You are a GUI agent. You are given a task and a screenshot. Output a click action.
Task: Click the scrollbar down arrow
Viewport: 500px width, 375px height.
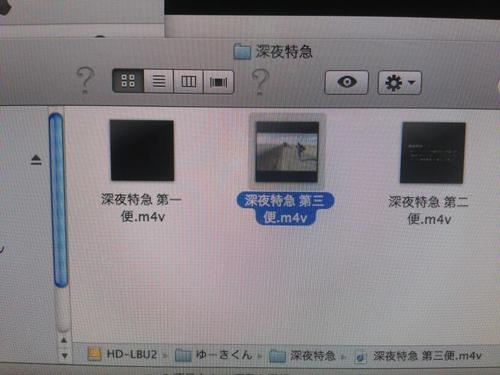pyautogui.click(x=64, y=356)
